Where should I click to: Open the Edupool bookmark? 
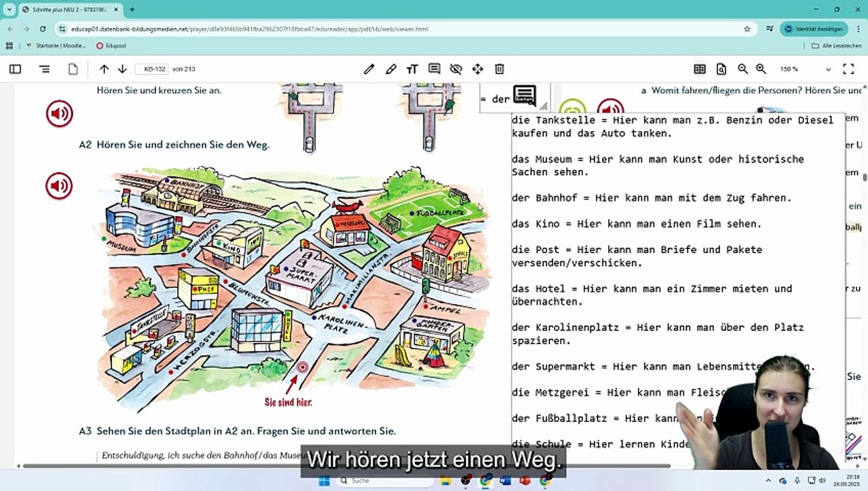111,46
